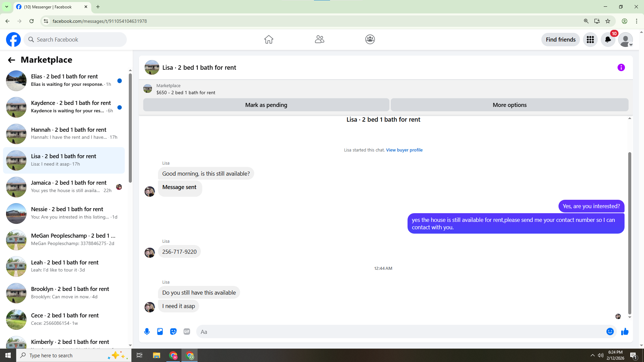Open conversation information icon

click(621, 68)
